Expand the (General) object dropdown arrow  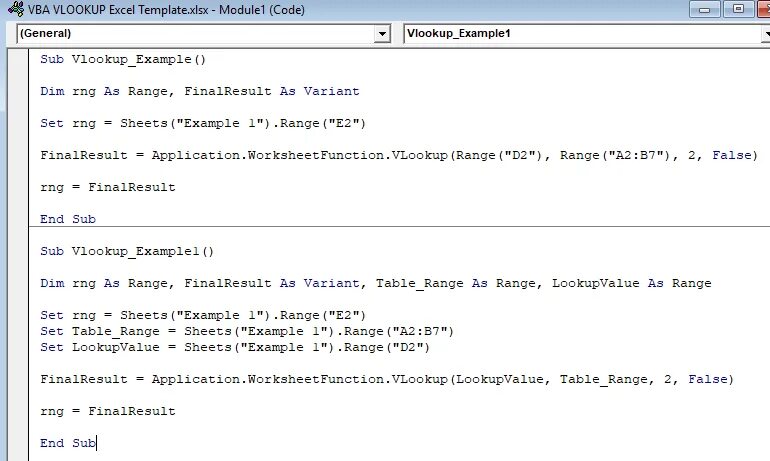tap(382, 34)
